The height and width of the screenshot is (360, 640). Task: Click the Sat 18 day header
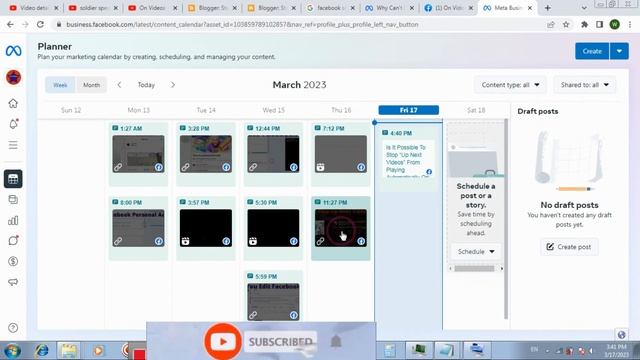[x=476, y=110]
